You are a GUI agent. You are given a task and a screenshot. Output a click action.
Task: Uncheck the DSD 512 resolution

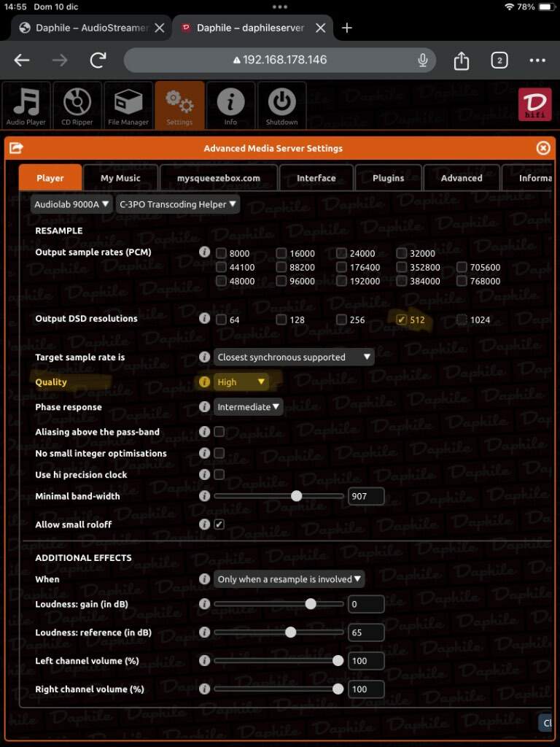point(402,320)
